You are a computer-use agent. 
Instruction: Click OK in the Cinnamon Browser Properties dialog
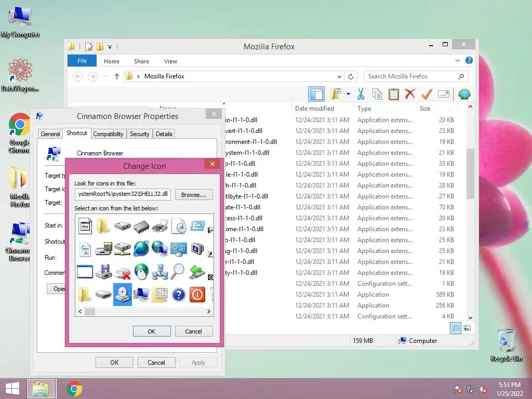[114, 362]
